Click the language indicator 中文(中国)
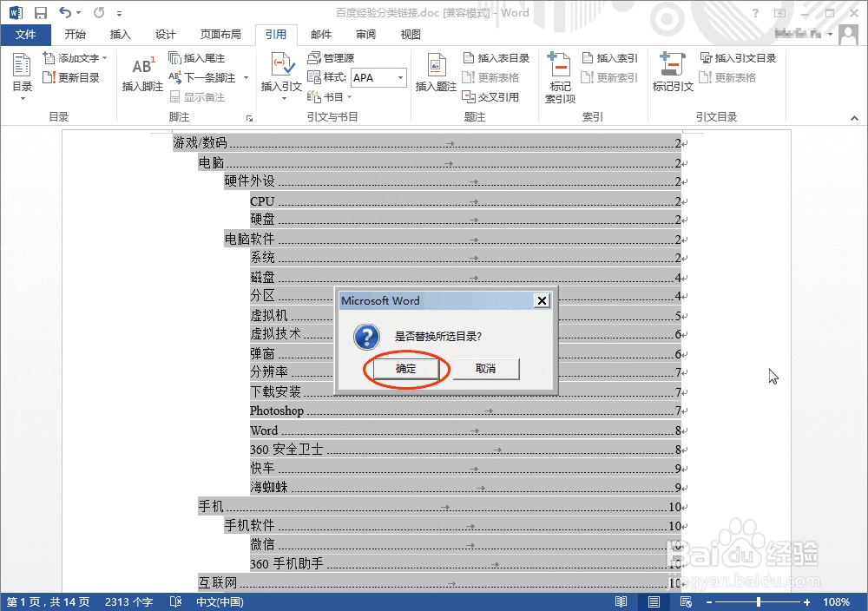Image resolution: width=868 pixels, height=611 pixels. tap(220, 601)
